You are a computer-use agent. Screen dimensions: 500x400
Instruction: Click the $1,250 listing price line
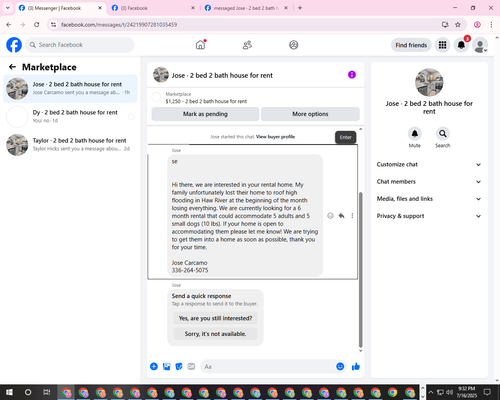(206, 101)
